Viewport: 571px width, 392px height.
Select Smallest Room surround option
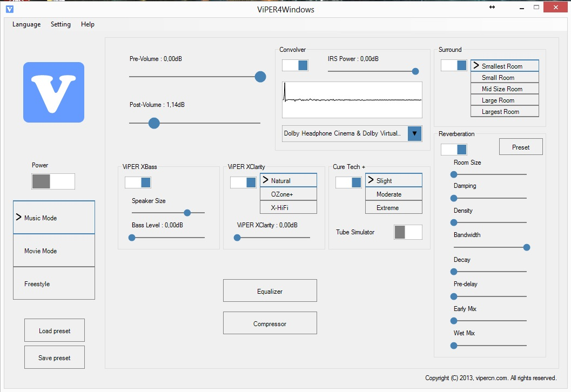click(505, 66)
